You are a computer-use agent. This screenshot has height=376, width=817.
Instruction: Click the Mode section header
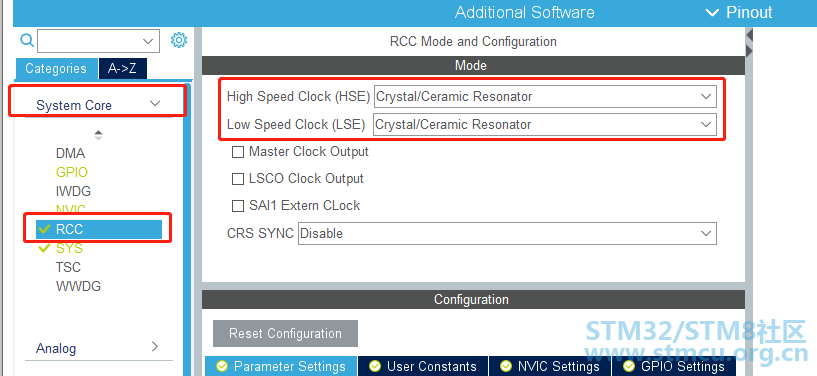[473, 66]
